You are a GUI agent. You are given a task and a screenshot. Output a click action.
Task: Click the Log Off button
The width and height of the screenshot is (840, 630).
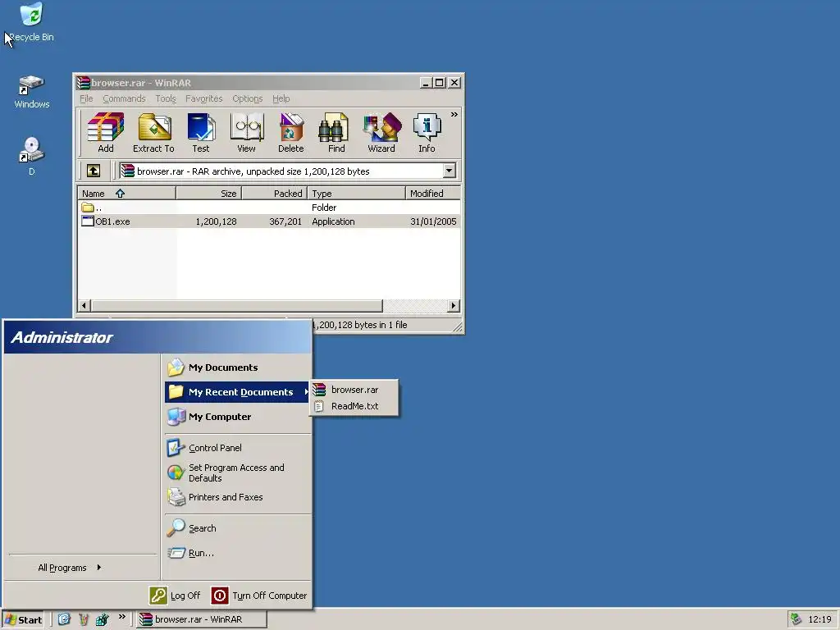pos(175,596)
